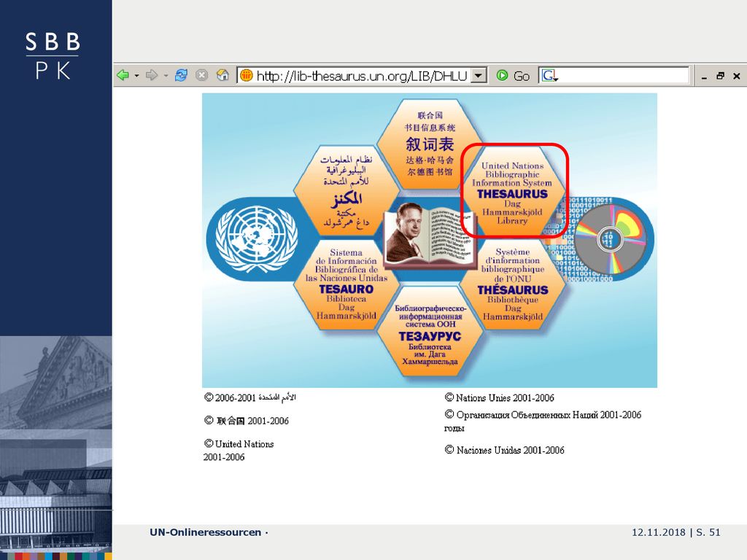Click the Arabic '2006-2001' copyright text
747x560 pixels.
click(x=250, y=397)
